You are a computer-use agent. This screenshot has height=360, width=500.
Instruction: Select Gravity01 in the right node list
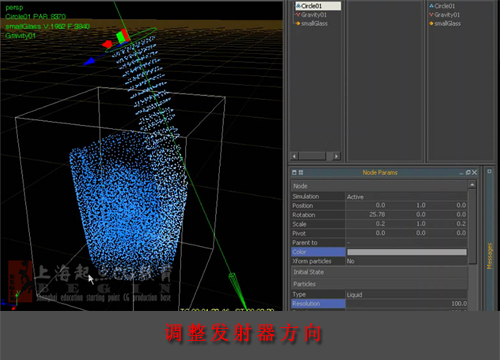(447, 15)
